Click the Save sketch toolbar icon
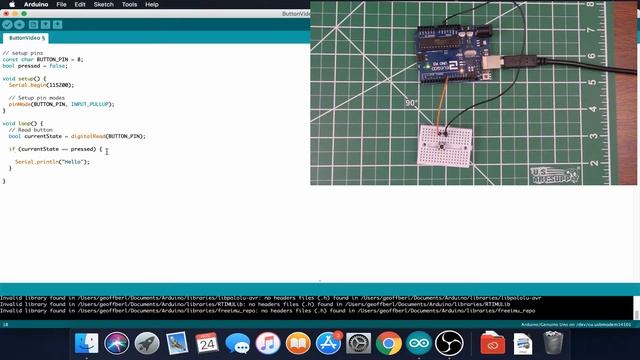The height and width of the screenshot is (360, 640). coord(58,25)
